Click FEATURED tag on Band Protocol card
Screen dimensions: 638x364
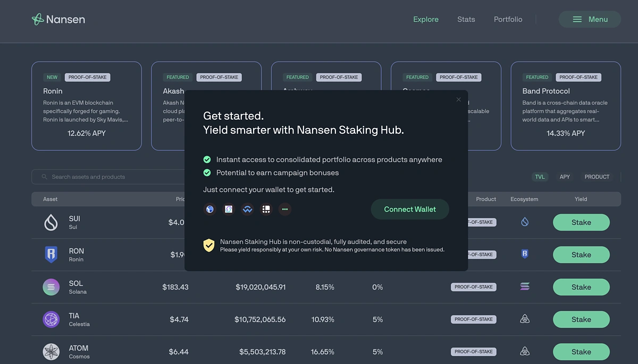tap(537, 77)
